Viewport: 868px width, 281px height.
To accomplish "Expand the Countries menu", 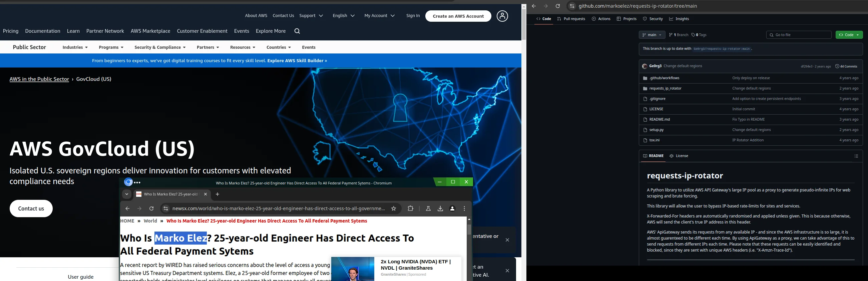I will [x=279, y=47].
